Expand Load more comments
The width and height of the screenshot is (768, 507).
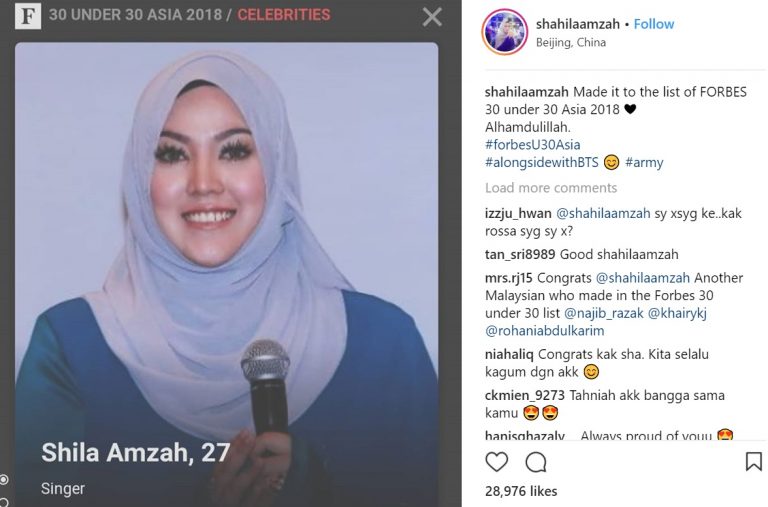coord(551,188)
